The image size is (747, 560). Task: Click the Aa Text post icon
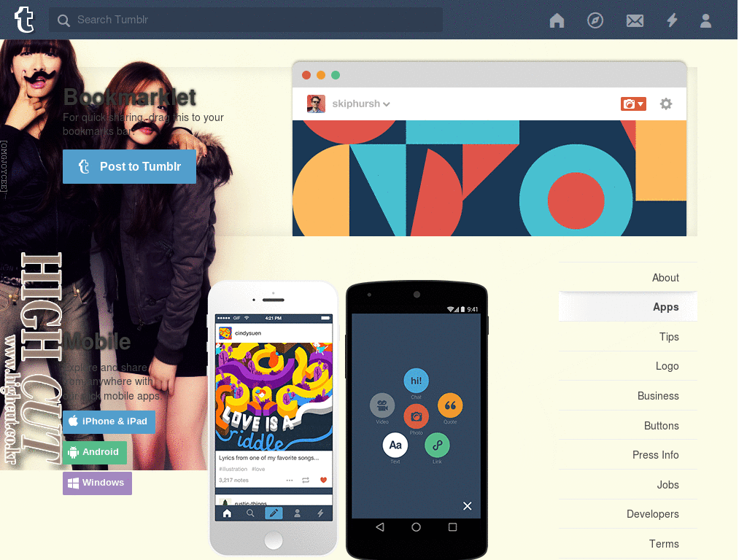(395, 446)
